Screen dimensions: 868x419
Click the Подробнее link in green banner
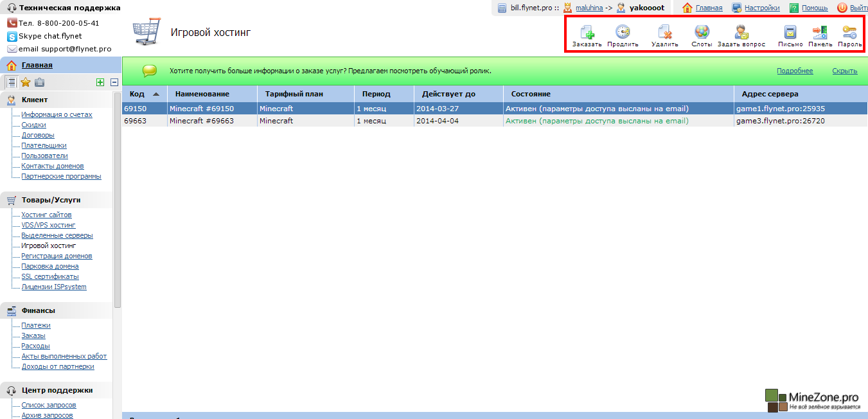click(x=794, y=71)
